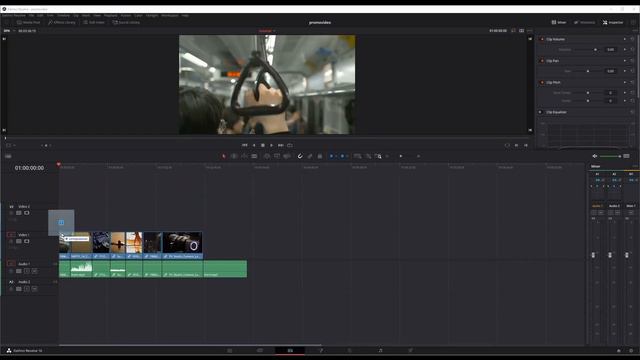The image size is (640, 360).
Task: Toggle the Clip Equalizer enable switch
Action: (x=540, y=112)
